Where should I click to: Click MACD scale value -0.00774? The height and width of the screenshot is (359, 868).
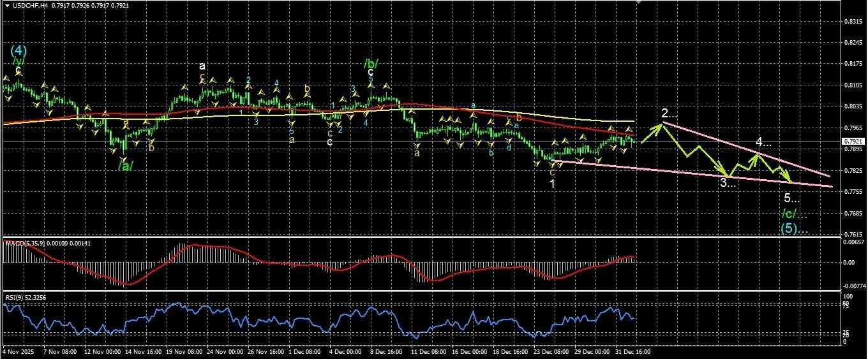[854, 286]
